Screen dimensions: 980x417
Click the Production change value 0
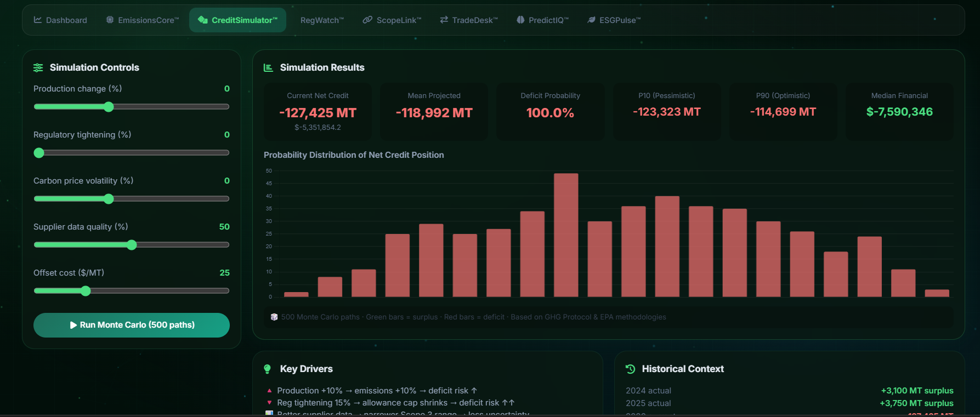pos(227,89)
